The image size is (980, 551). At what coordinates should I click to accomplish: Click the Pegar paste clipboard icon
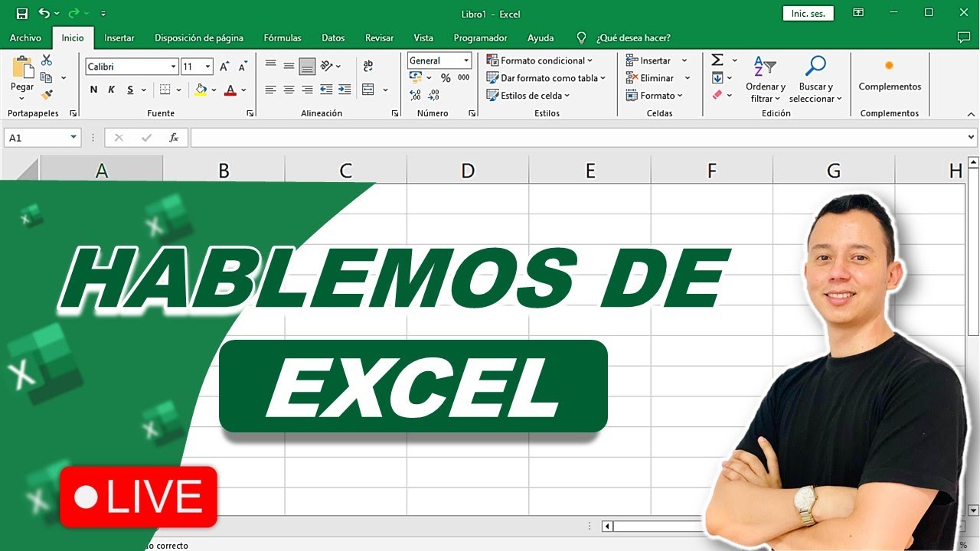[x=22, y=67]
